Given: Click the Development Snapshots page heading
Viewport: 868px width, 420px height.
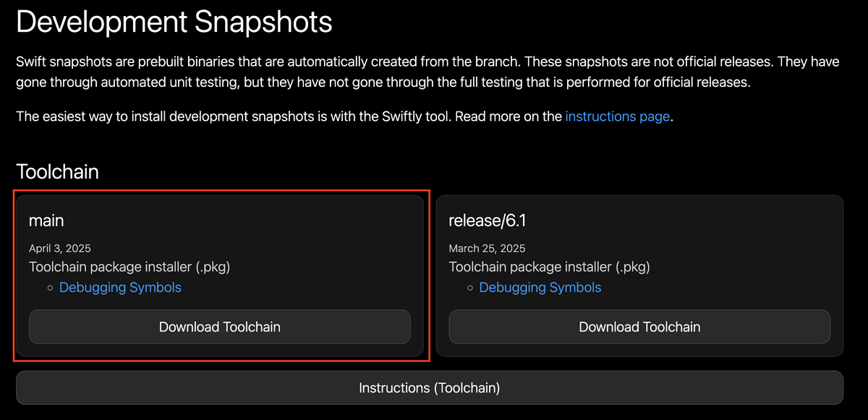Looking at the screenshot, I should coord(174,22).
